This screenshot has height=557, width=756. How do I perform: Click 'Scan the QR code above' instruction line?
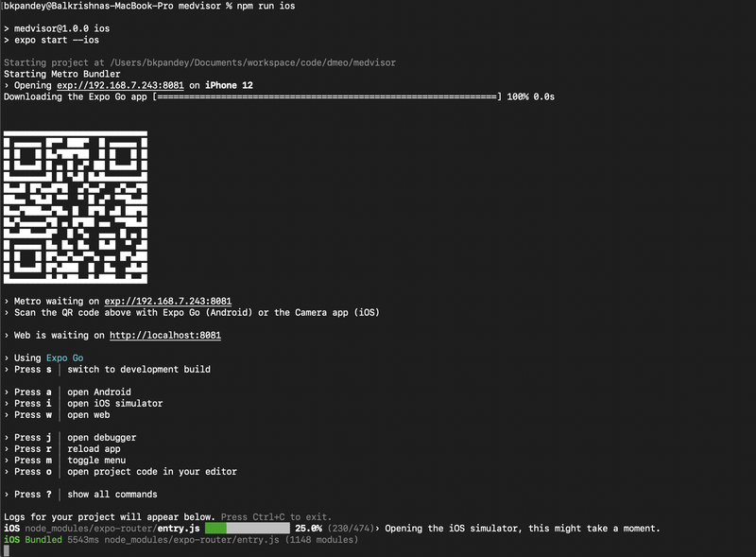(x=197, y=312)
